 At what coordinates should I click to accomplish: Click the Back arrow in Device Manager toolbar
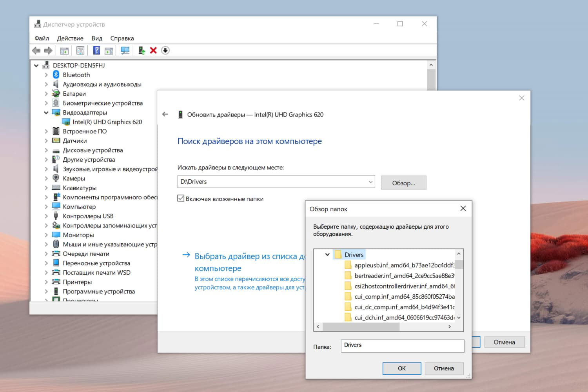click(36, 51)
